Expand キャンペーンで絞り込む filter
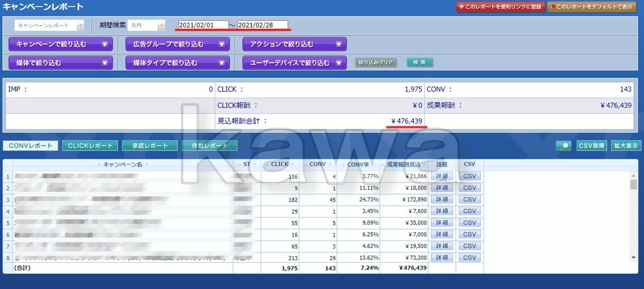The image size is (644, 289). click(x=61, y=44)
